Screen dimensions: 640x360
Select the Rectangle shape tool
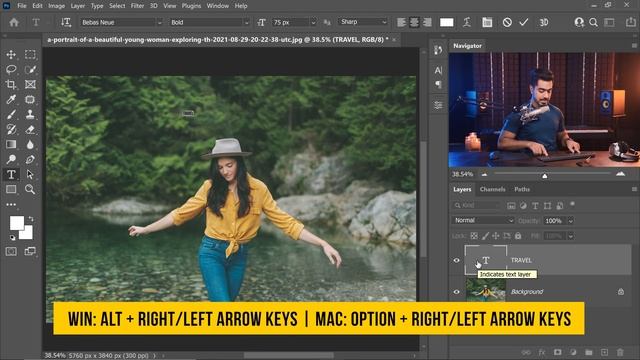point(11,189)
